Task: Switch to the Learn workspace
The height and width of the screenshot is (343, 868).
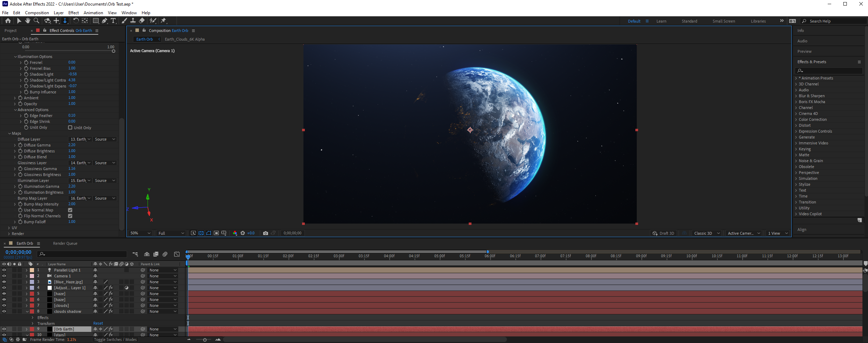Action: tap(661, 21)
